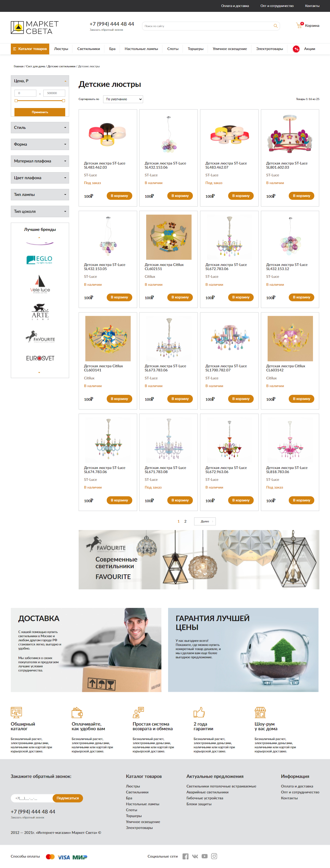330x868 pixels.
Task: Open the shopping cart icon
Action: pos(299,26)
